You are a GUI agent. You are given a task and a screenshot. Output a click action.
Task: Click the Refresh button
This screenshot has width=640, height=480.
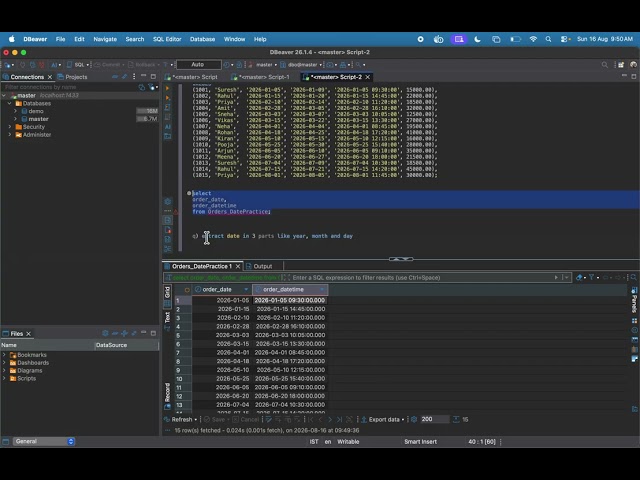180,419
